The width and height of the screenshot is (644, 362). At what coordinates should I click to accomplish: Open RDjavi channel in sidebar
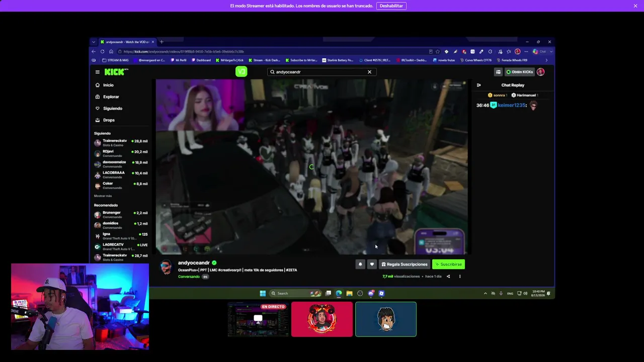(121, 153)
